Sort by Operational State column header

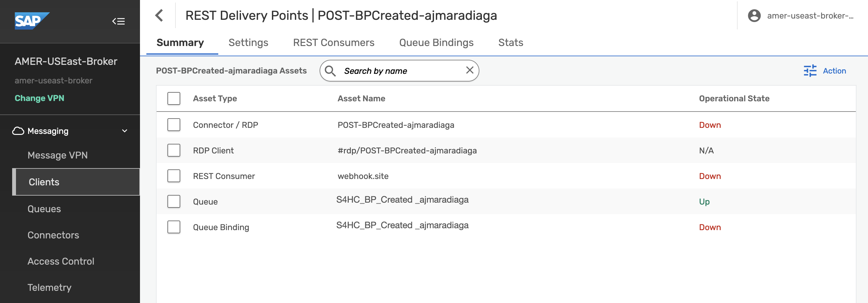(x=734, y=98)
